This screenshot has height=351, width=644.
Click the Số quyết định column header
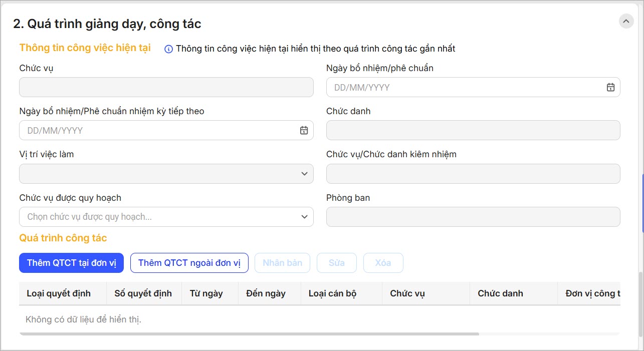tap(143, 293)
